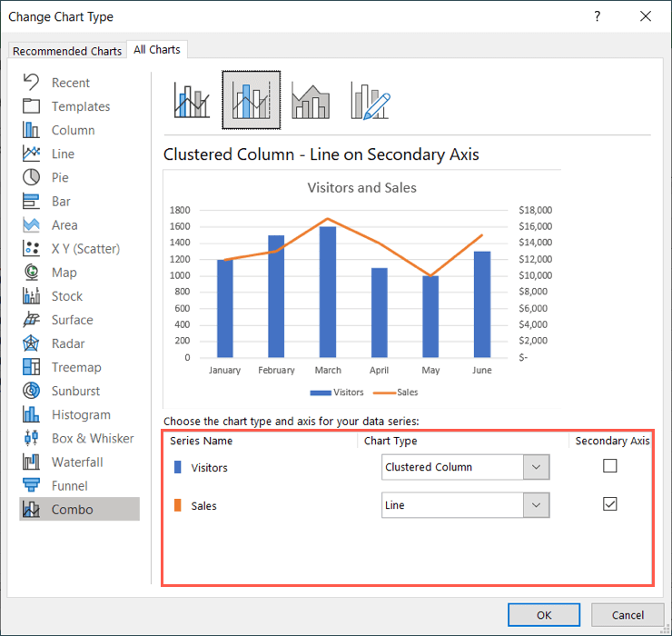
Task: Click the Visitors and Sales chart preview
Action: click(x=361, y=289)
